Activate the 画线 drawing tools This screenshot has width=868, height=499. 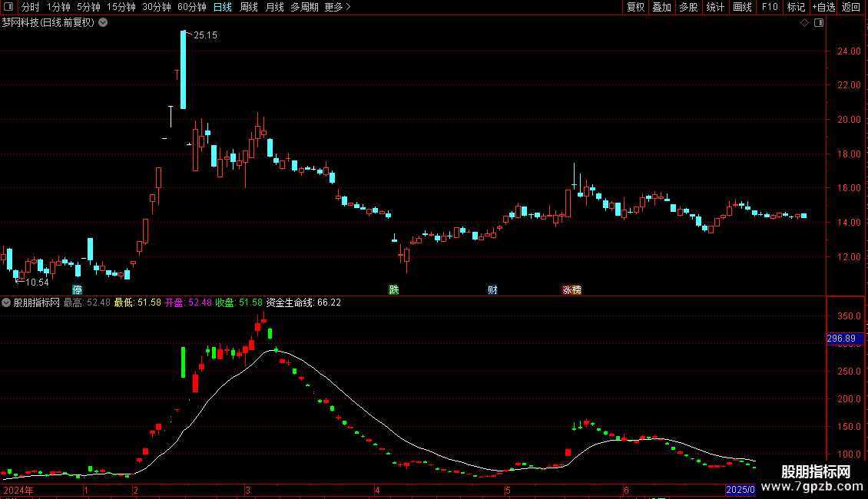point(742,7)
